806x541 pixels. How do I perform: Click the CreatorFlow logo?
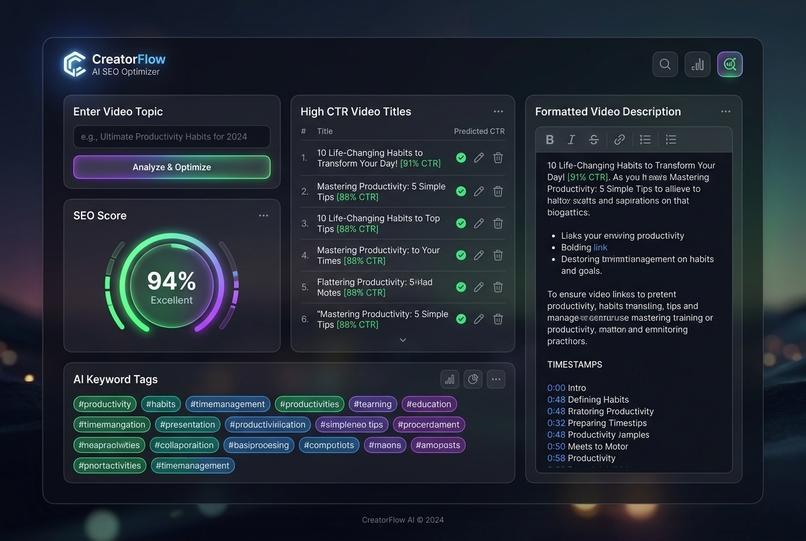coord(75,64)
